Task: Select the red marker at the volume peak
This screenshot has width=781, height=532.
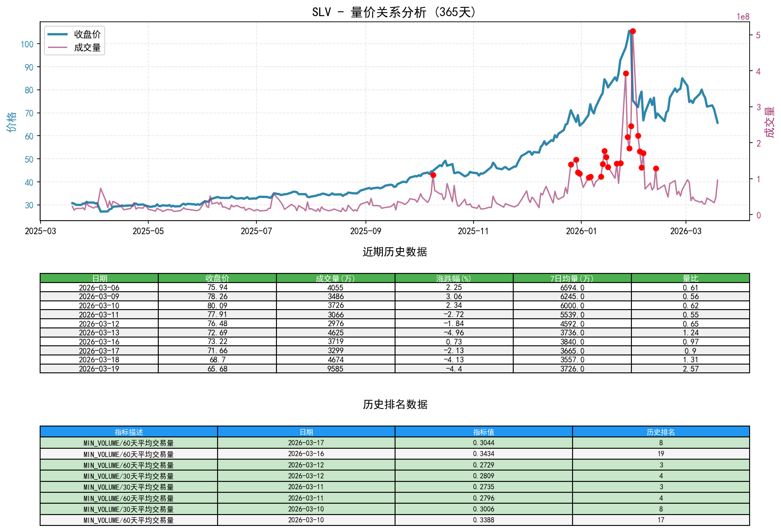Action: coord(633,31)
